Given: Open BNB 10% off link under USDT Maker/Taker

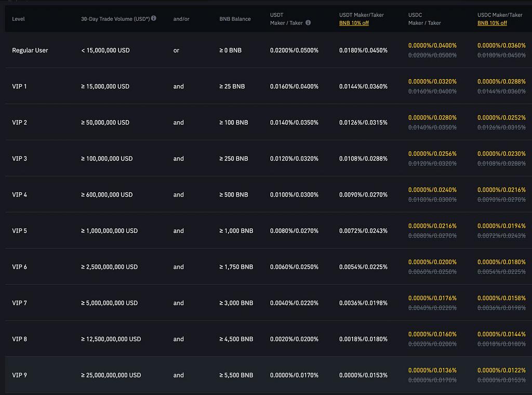Looking at the screenshot, I should click(354, 23).
